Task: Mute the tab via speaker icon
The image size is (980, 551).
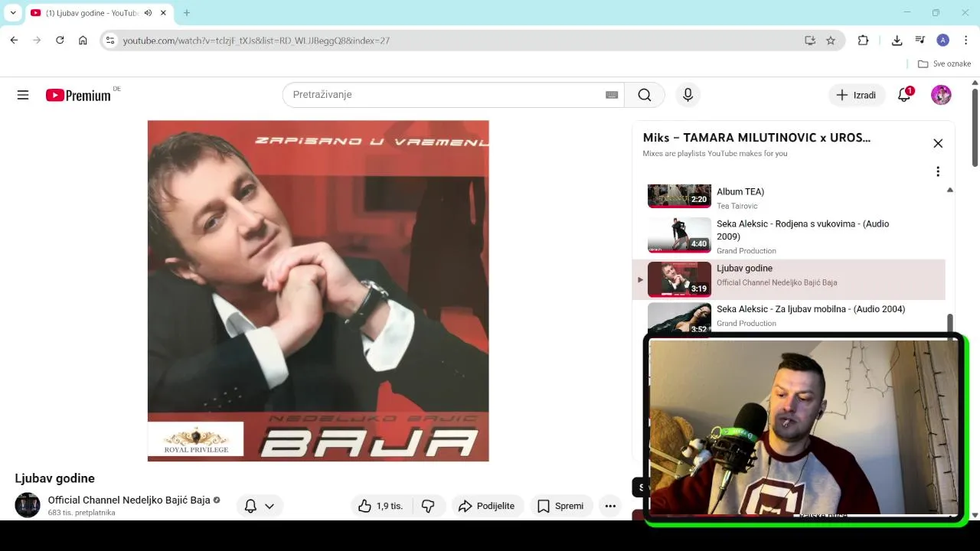Action: click(148, 13)
